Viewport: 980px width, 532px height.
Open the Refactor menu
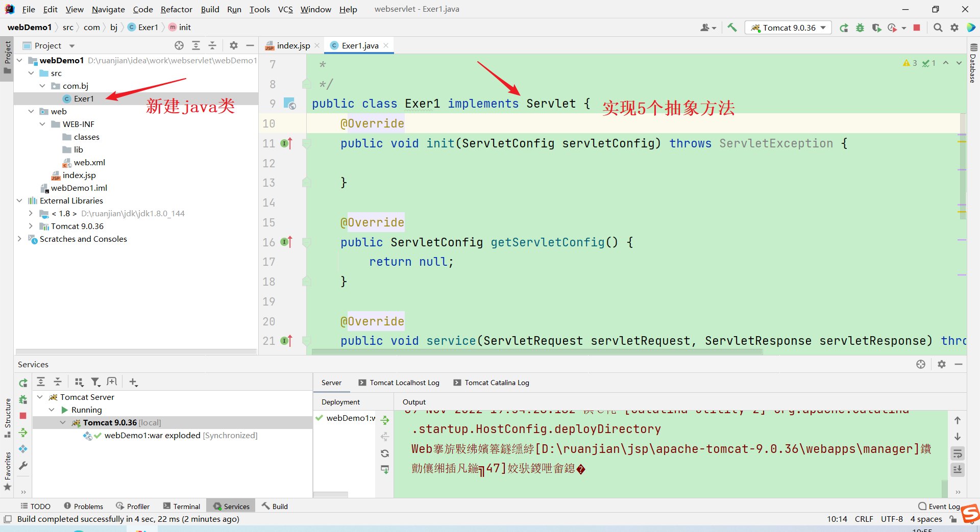[x=176, y=9]
